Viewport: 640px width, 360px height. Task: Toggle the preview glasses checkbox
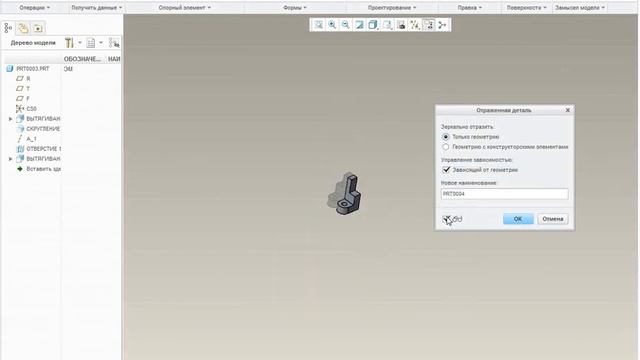click(446, 219)
